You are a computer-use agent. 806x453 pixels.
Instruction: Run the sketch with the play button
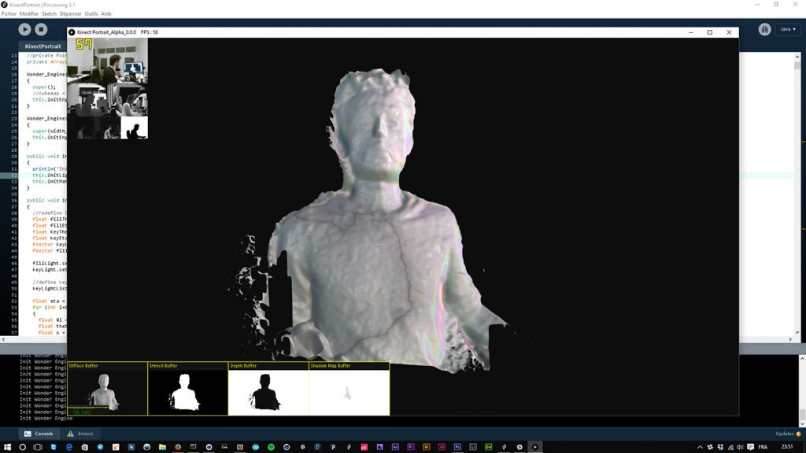(24, 29)
